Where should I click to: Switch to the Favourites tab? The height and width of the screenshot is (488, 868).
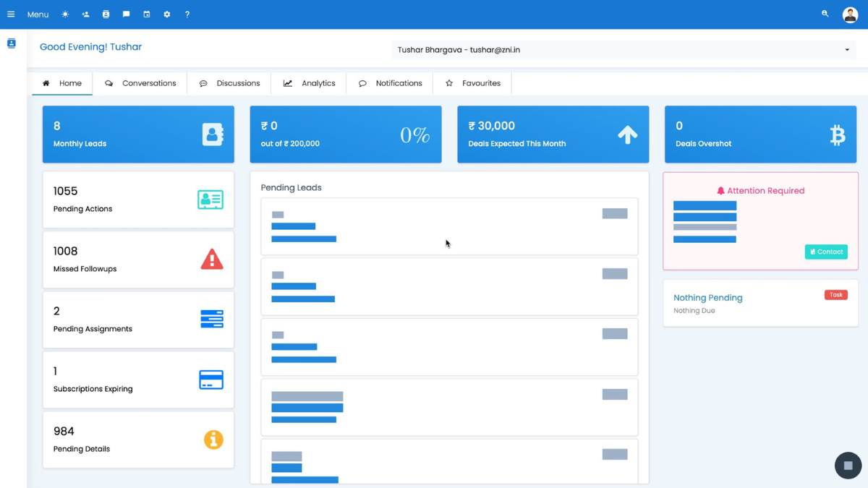472,82
